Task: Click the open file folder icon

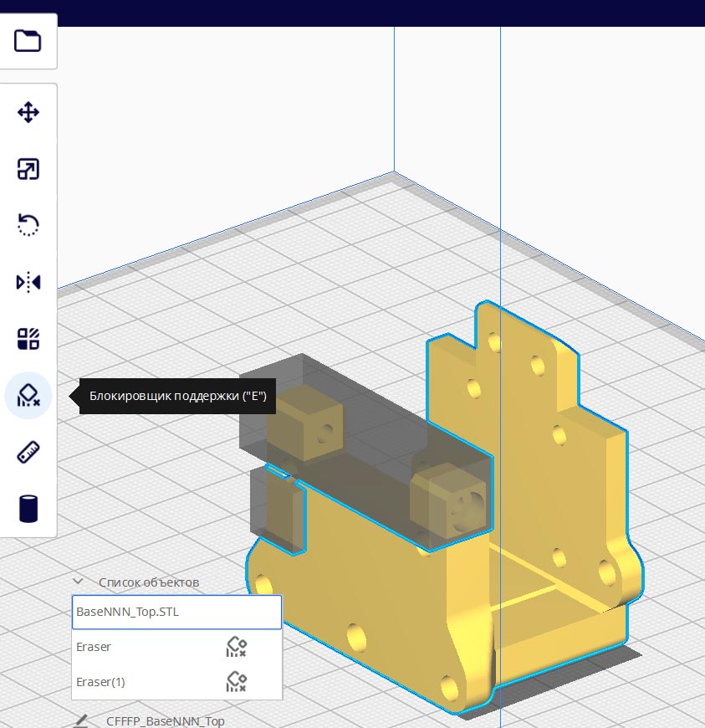Action: pos(28,41)
